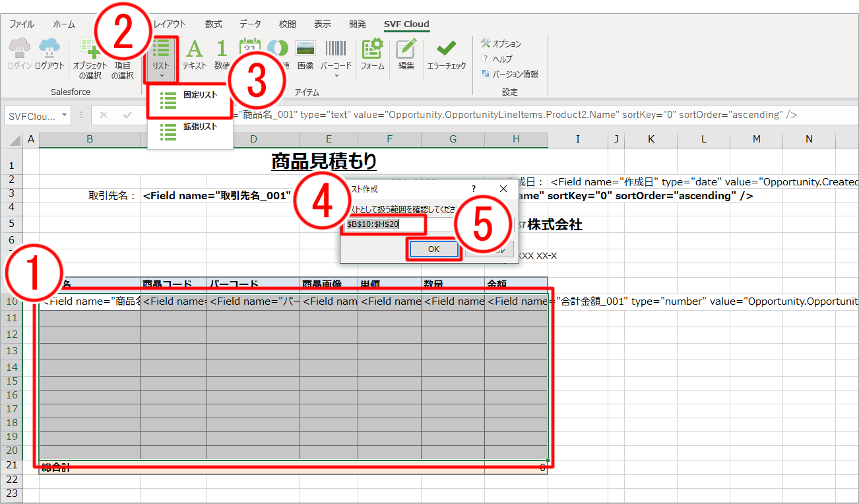Click the バーコード table header cell
859x504 pixels.
coord(253,285)
